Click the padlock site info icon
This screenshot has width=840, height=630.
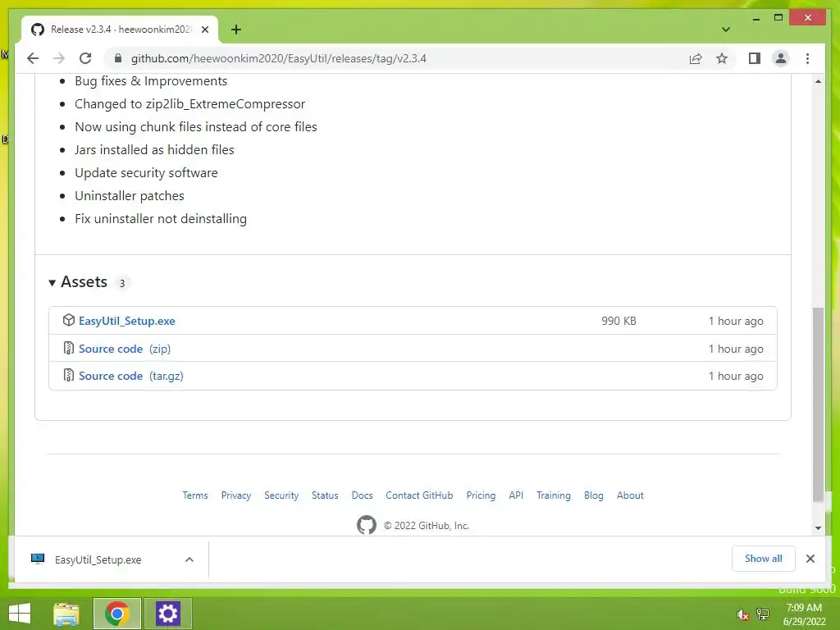[118, 58]
